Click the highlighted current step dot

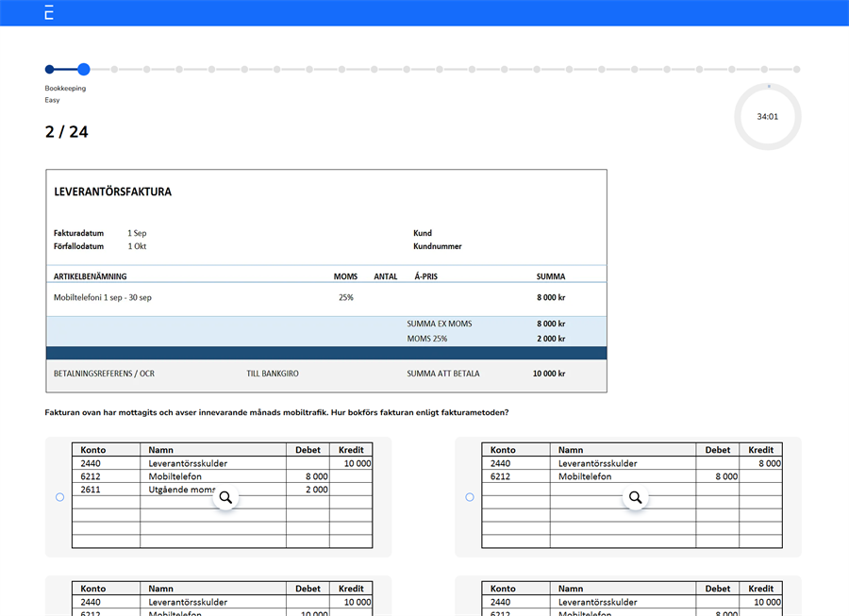click(84, 69)
